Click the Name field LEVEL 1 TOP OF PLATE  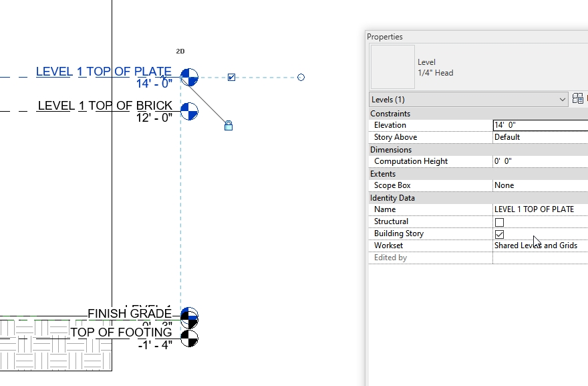(540, 209)
